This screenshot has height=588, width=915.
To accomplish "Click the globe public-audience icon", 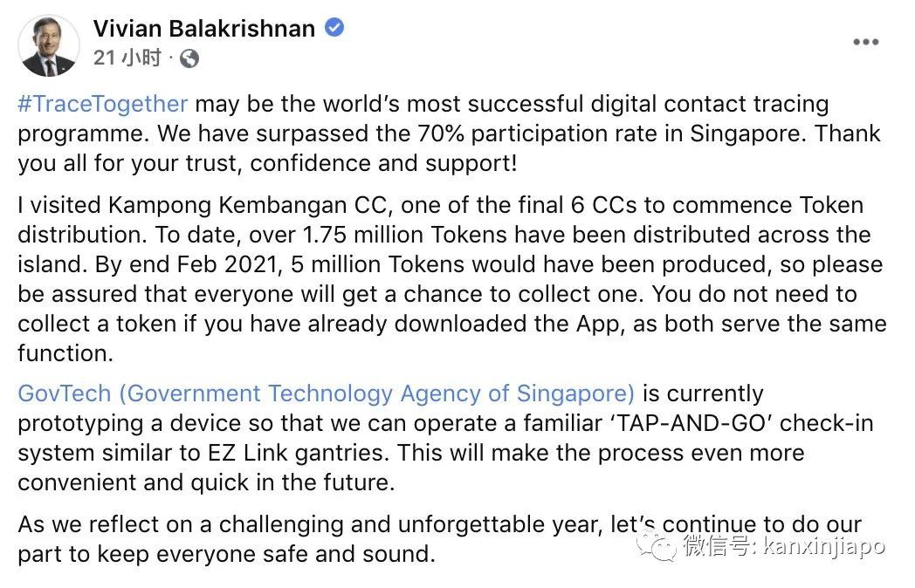I will pos(189,58).
